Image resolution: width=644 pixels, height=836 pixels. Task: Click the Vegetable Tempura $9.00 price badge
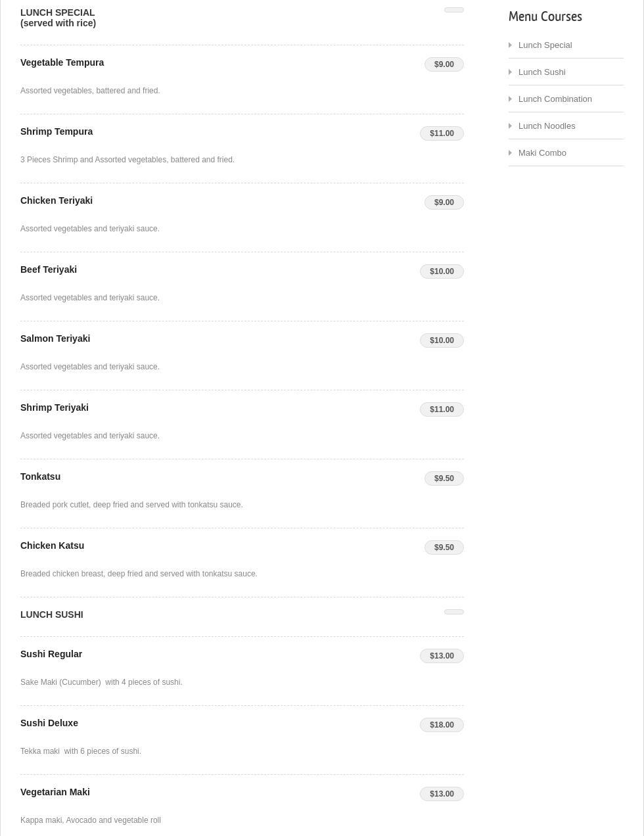coord(444,64)
